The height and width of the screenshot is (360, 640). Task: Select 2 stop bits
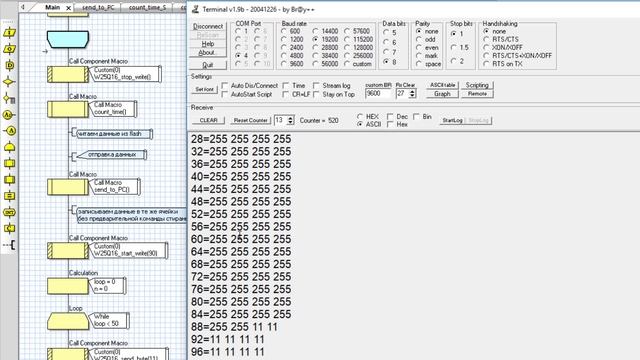pyautogui.click(x=454, y=61)
